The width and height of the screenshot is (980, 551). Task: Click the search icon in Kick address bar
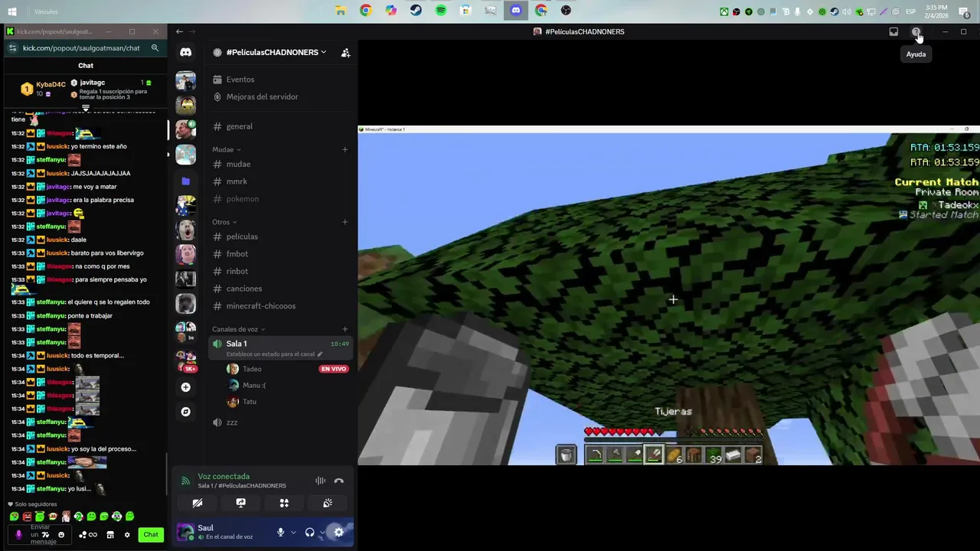(x=155, y=48)
